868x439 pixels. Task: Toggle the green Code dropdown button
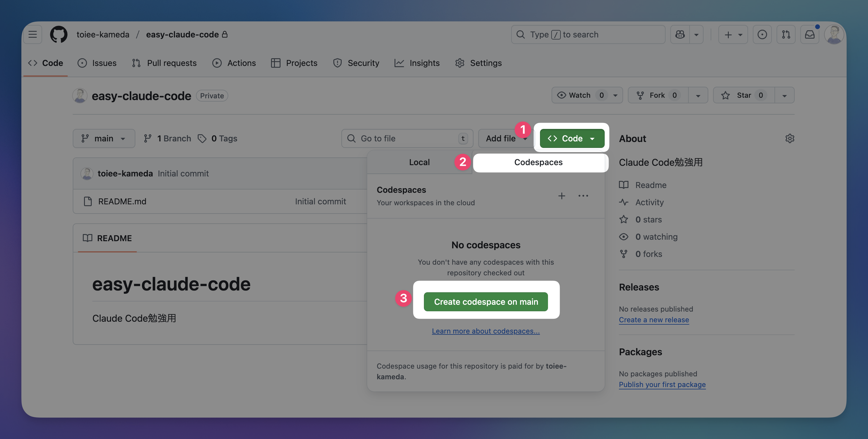coord(572,138)
